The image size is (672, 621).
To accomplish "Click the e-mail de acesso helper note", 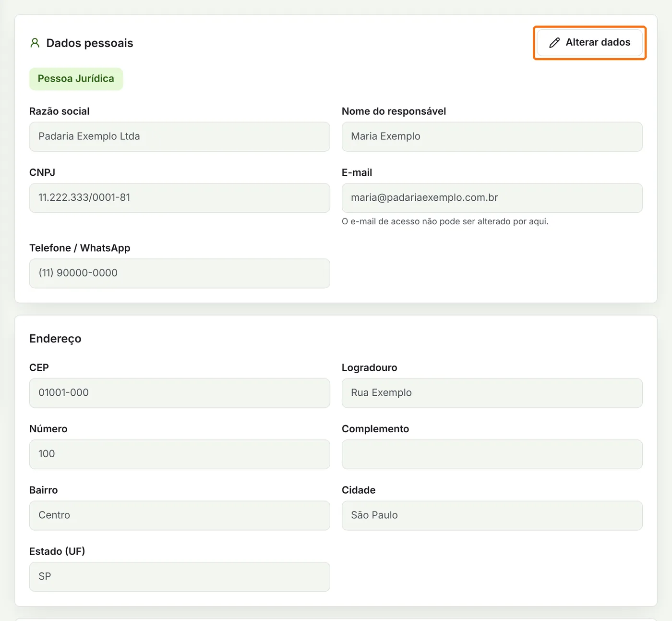I will 445,221.
